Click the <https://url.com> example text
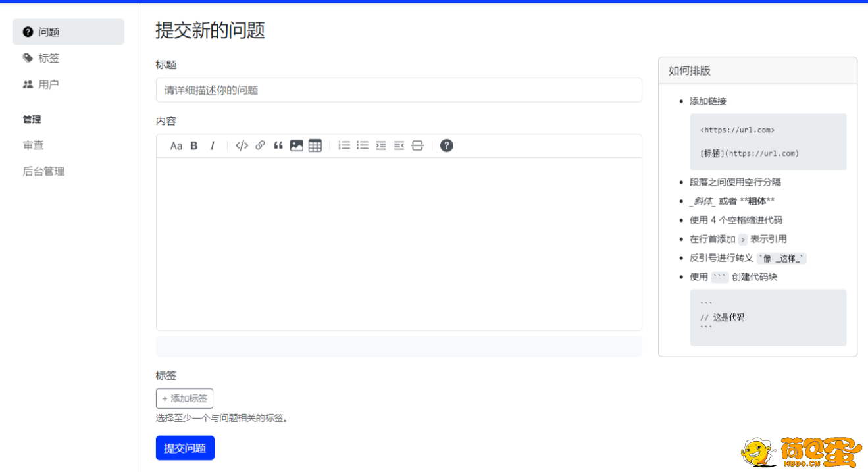868x472 pixels. pos(738,130)
